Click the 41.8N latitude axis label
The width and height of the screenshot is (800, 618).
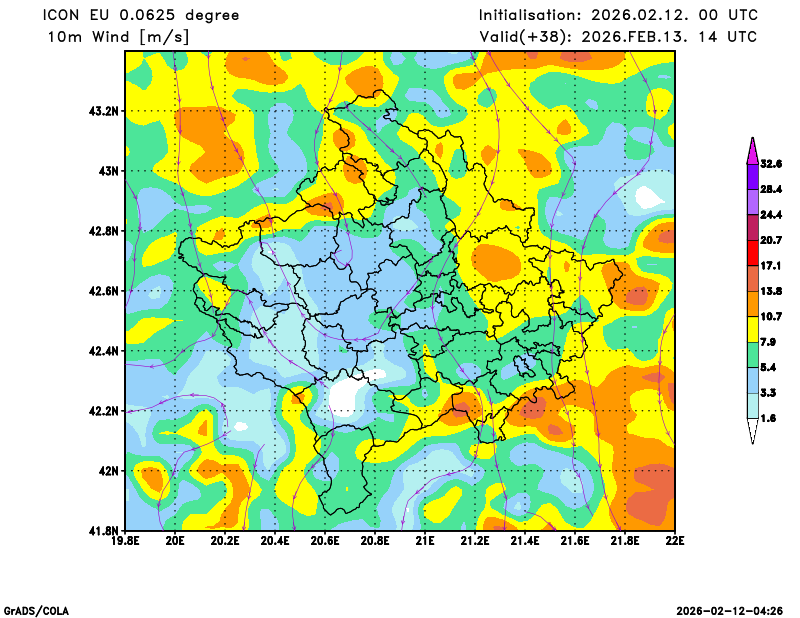tap(102, 530)
